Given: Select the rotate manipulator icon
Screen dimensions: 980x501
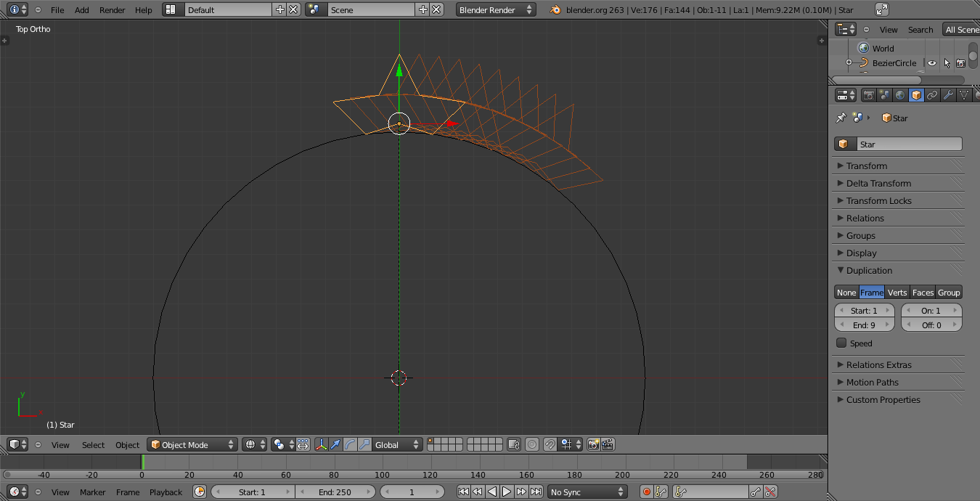Looking at the screenshot, I should coord(350,444).
